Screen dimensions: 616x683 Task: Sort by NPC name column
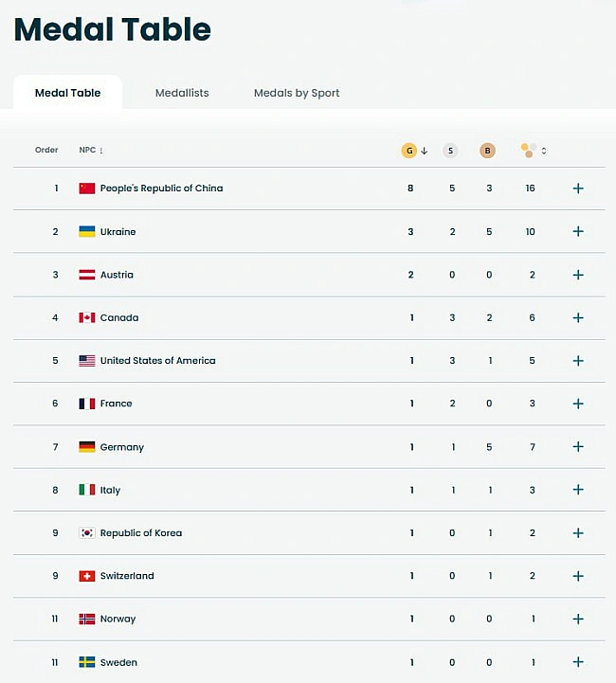point(91,151)
